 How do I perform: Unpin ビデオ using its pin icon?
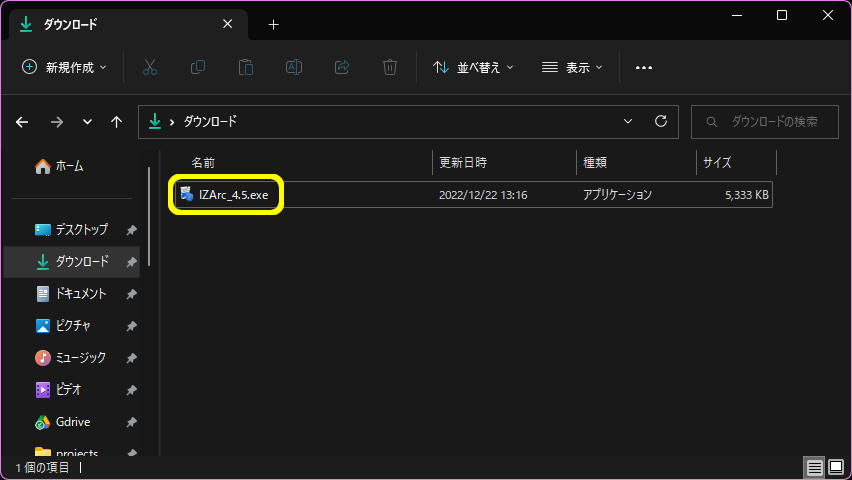pyautogui.click(x=131, y=390)
